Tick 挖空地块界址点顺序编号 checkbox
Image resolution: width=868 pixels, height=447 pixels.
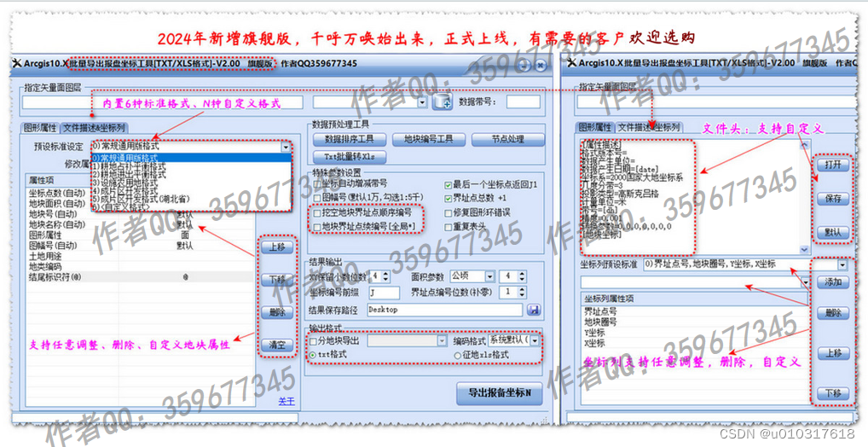[317, 212]
